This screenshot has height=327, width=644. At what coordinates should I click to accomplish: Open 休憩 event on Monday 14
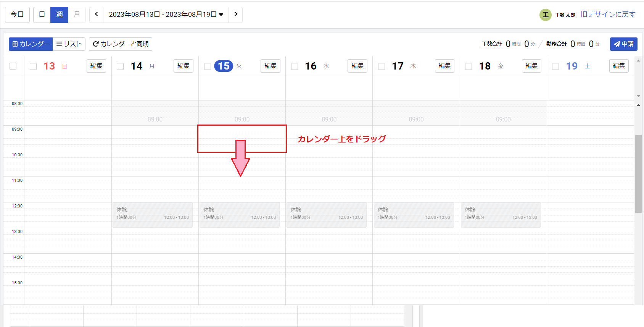point(153,215)
